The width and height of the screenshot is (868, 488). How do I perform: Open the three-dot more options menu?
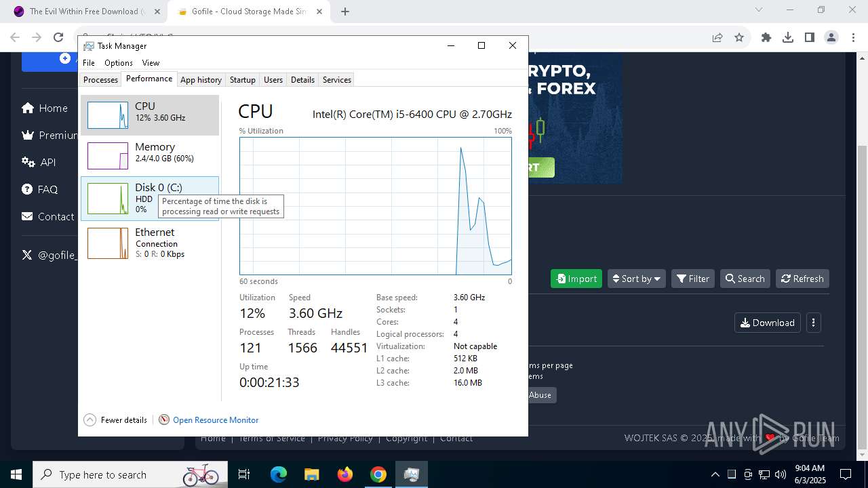[813, 323]
